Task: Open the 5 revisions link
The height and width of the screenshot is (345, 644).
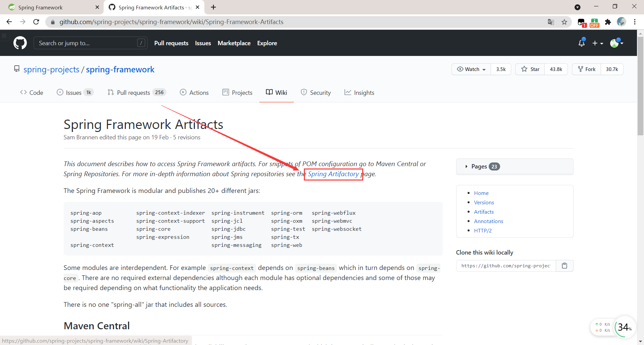Action: tap(186, 137)
